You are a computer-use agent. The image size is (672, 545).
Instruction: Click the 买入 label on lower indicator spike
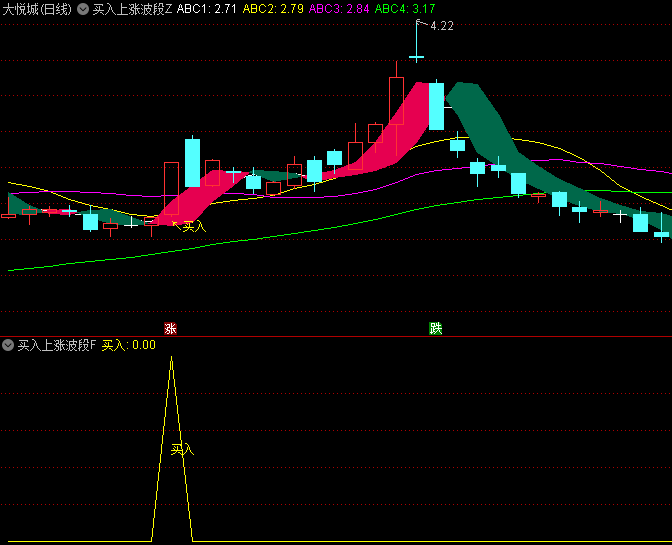pyautogui.click(x=182, y=449)
